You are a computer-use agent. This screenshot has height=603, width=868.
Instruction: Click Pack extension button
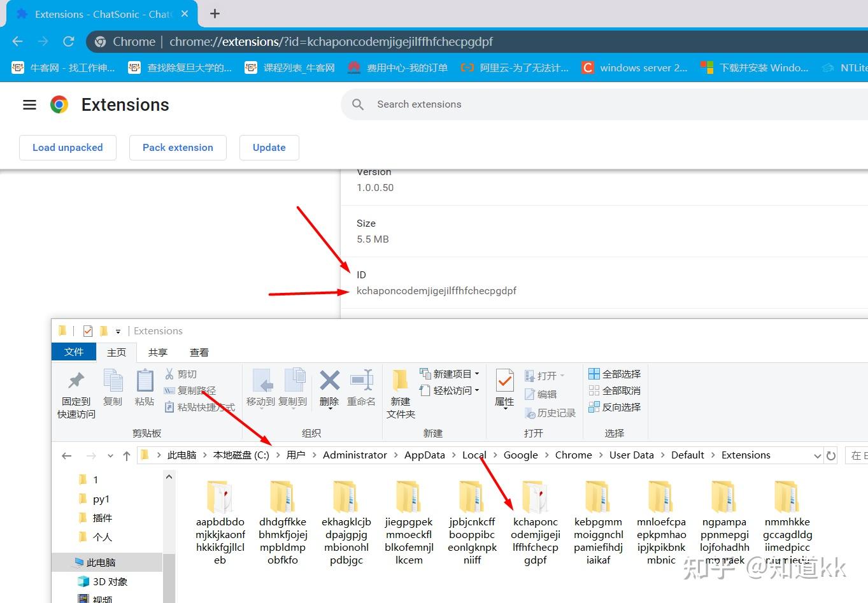[178, 148]
